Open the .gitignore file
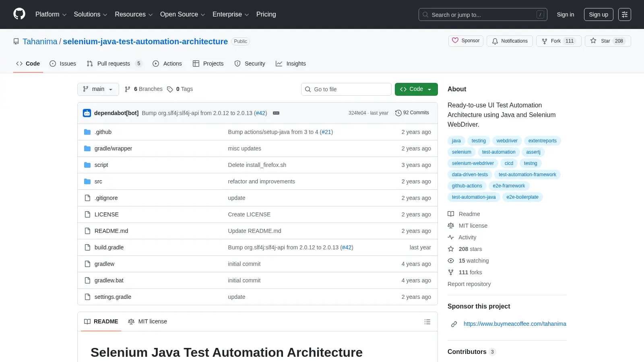The image size is (644, 362). pos(106,198)
